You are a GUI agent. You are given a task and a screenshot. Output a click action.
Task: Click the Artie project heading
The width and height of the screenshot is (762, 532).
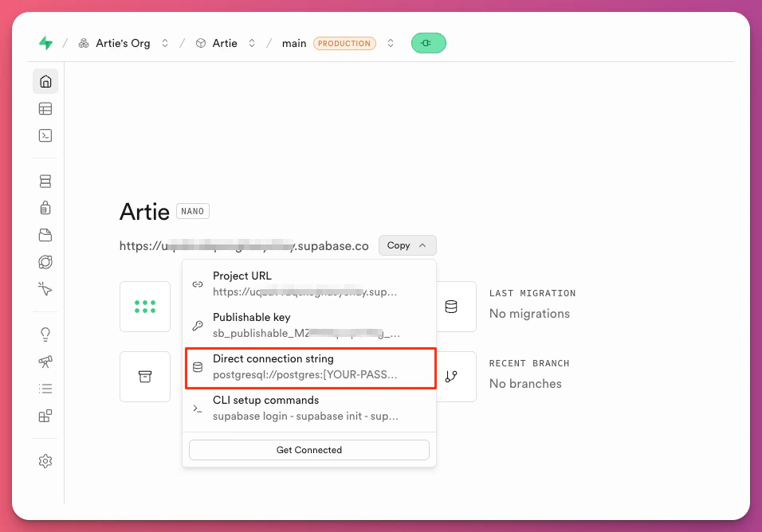(x=144, y=212)
